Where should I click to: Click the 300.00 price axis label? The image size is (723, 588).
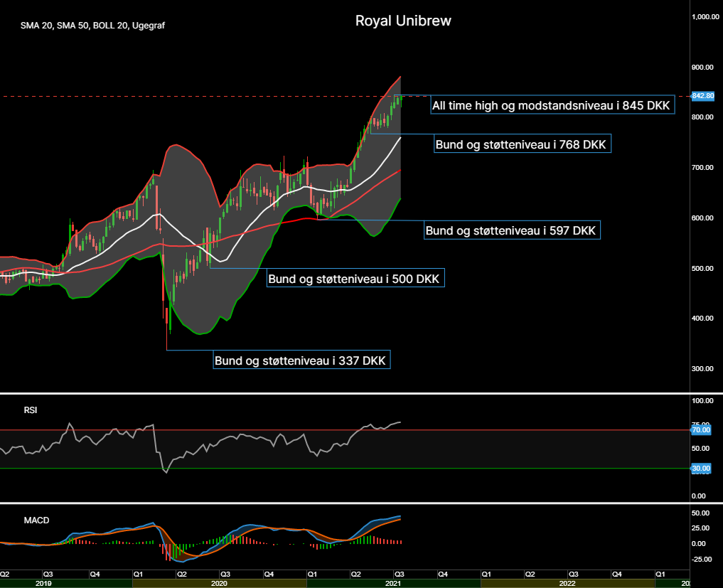coord(702,368)
